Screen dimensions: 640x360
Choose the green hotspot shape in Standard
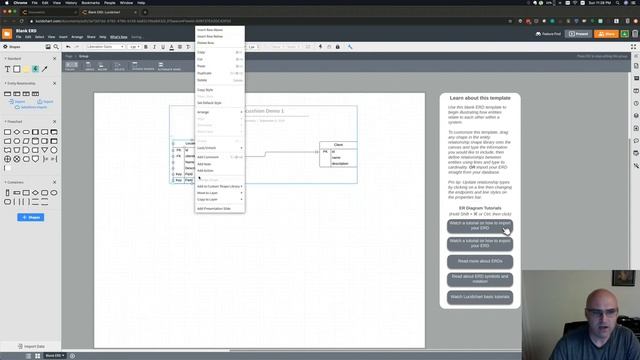tap(36, 69)
